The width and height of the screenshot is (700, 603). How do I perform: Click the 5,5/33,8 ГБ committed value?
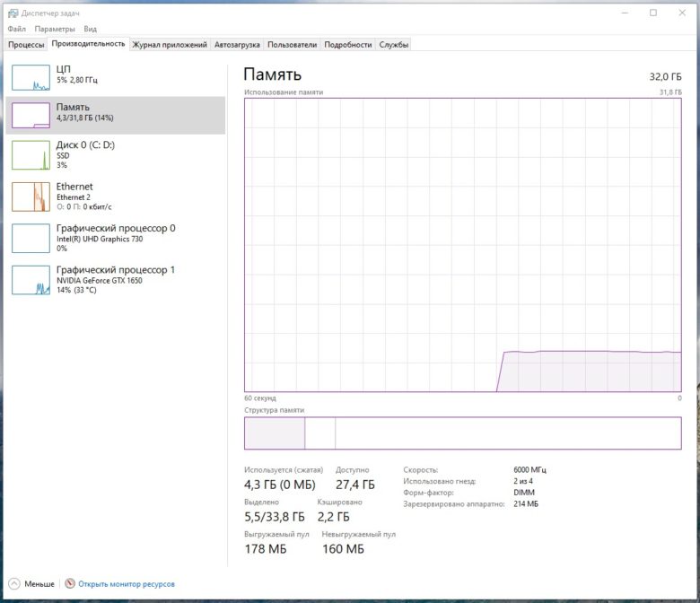[x=275, y=517]
